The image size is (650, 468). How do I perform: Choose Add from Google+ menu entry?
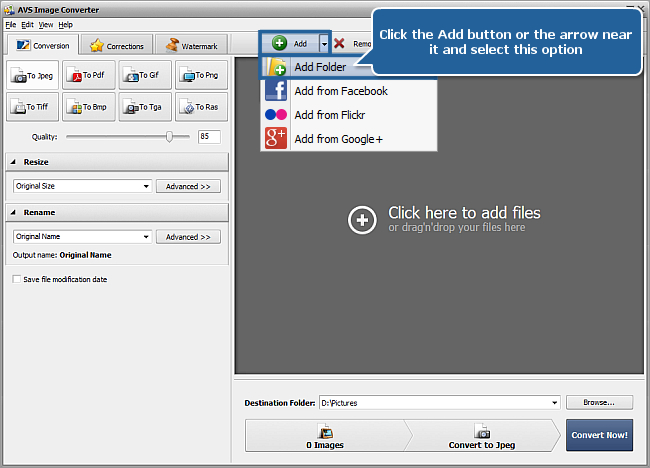349,139
